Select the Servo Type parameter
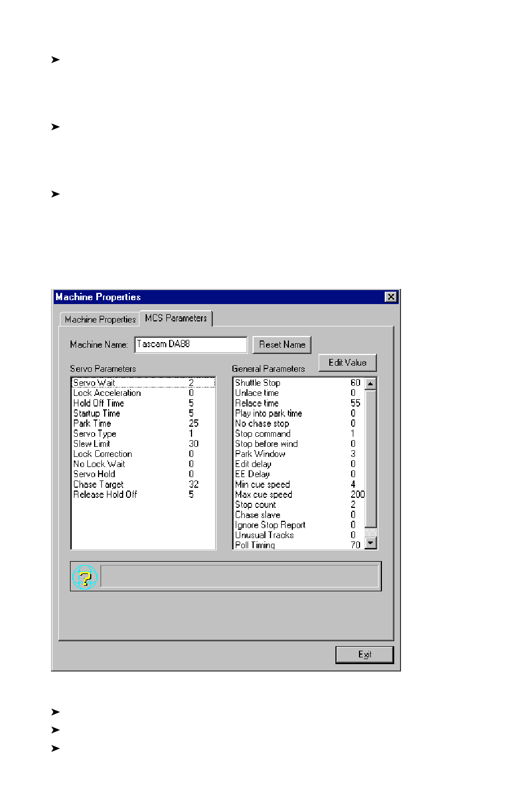Viewport: 532px width, 789px height. [x=143, y=433]
